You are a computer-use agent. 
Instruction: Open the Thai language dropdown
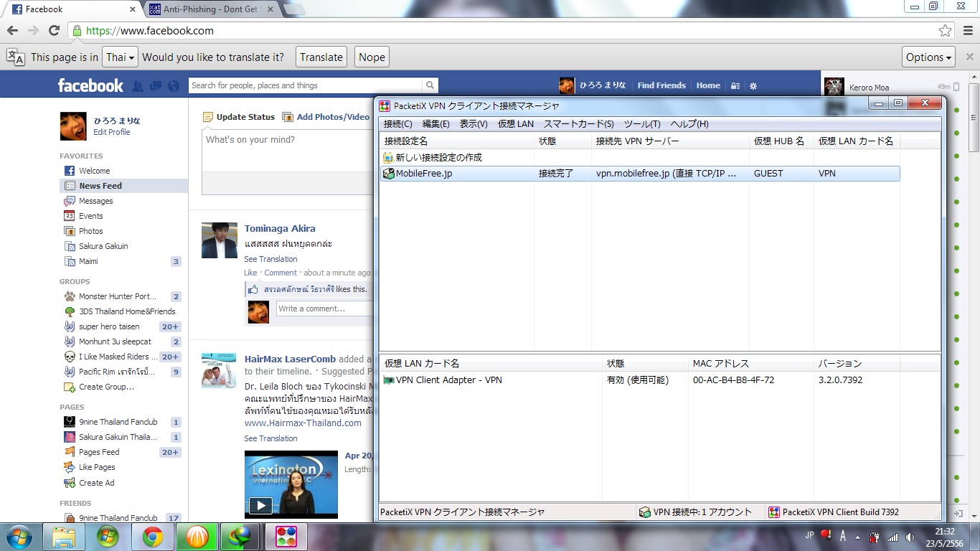click(120, 57)
